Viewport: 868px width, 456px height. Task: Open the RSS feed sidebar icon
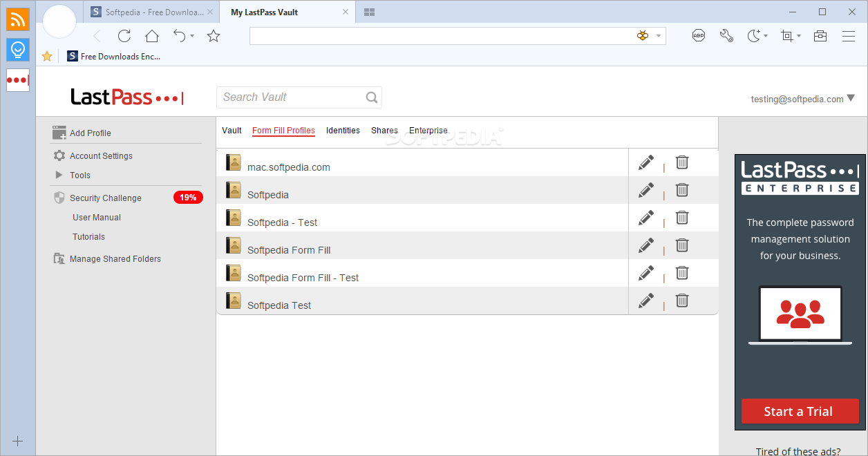coord(18,19)
